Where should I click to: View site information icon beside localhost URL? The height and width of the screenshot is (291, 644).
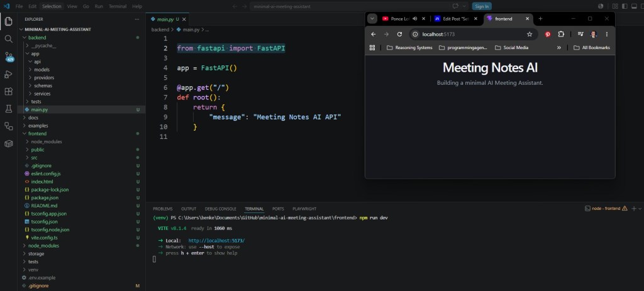[x=415, y=35]
